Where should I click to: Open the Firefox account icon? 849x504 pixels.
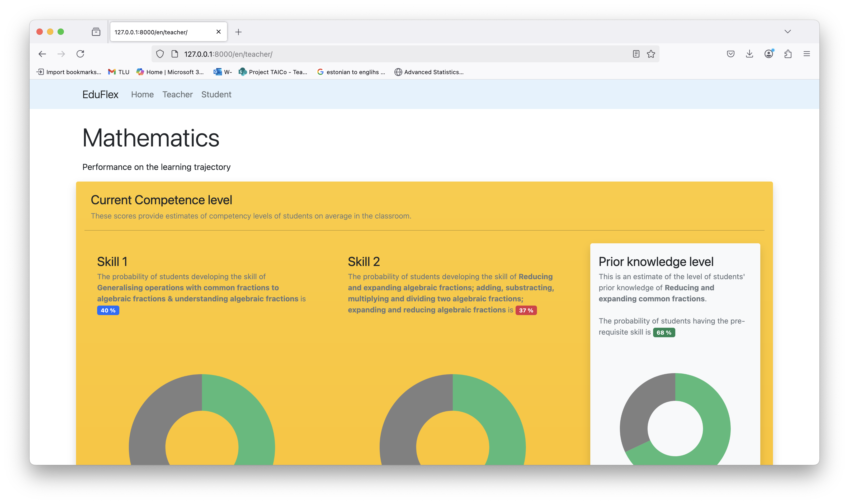[x=769, y=54]
